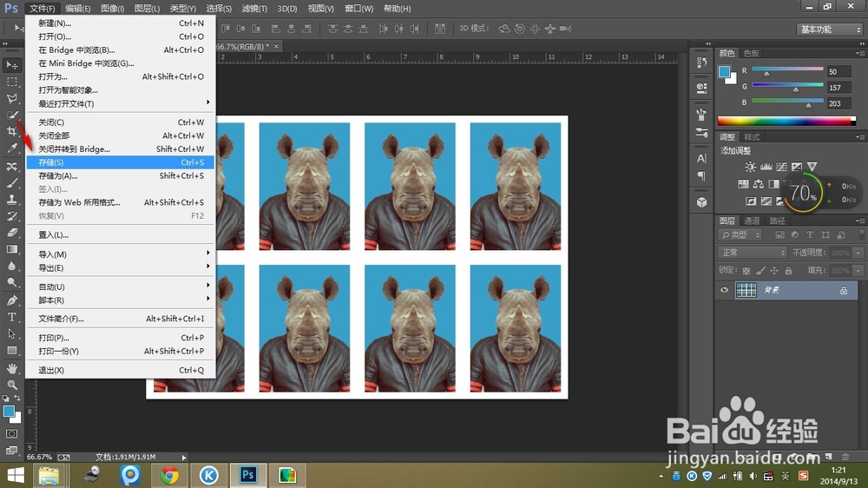Toggle lock image pixels brush button
The height and width of the screenshot is (488, 868).
[760, 271]
